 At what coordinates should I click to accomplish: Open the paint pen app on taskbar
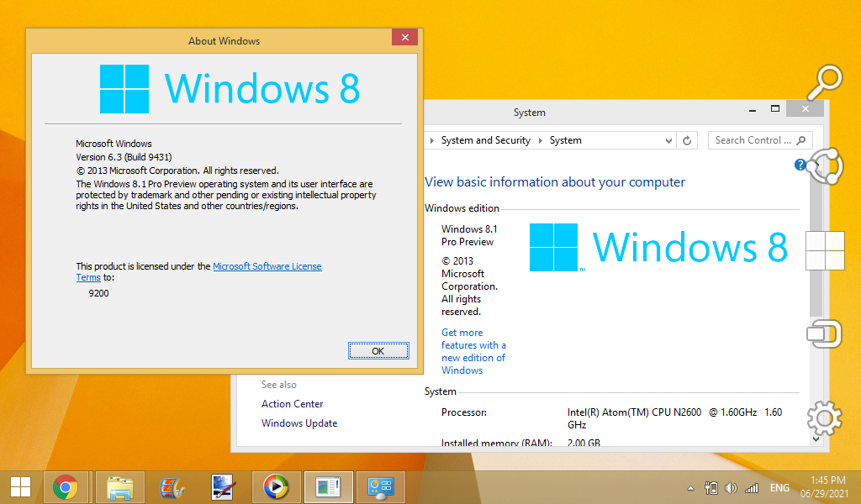point(224,487)
